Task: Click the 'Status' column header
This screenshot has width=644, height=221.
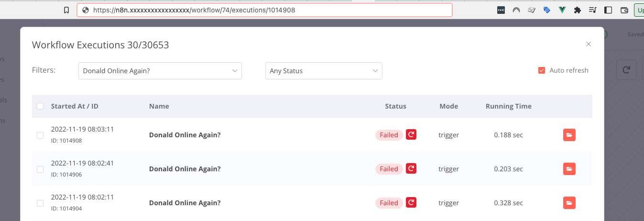Action: [395, 106]
